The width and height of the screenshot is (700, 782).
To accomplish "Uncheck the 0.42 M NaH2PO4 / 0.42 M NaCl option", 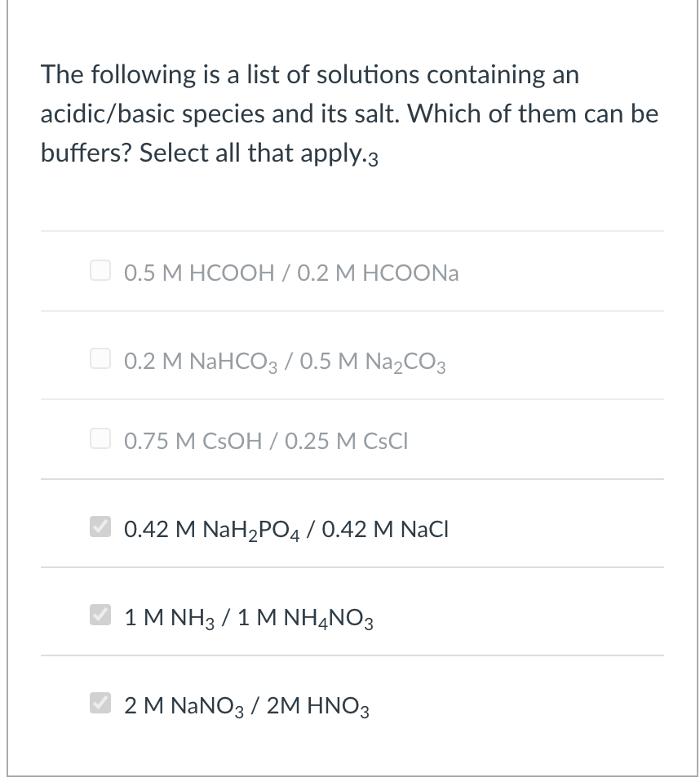I will coord(100,527).
